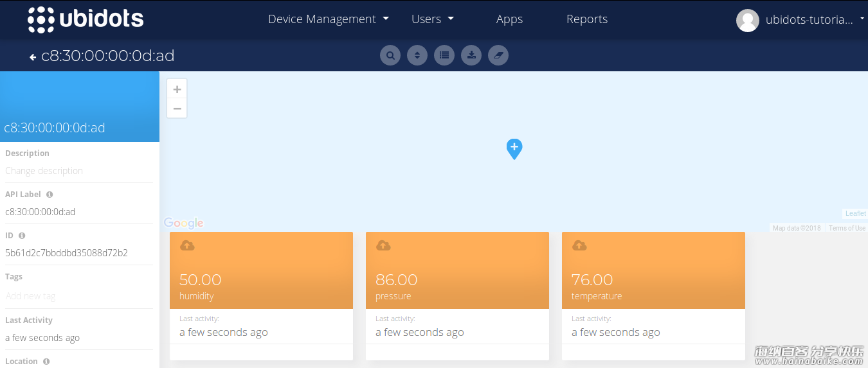Click the eraser icon in toolbar
The image size is (868, 368).
click(x=498, y=55)
